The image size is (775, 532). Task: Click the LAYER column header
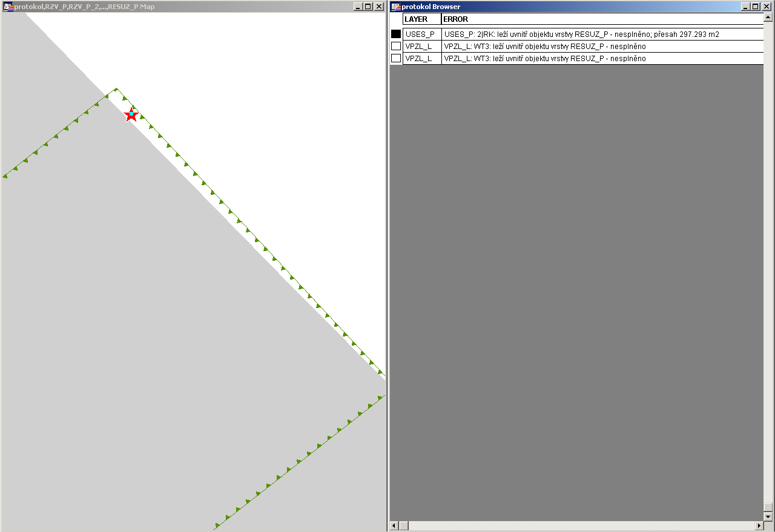422,19
